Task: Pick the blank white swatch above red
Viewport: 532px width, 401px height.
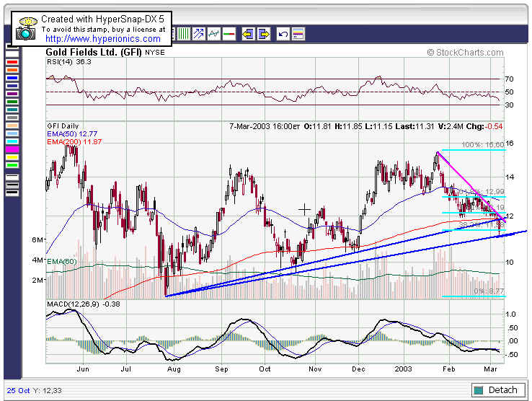Action: 12,54
